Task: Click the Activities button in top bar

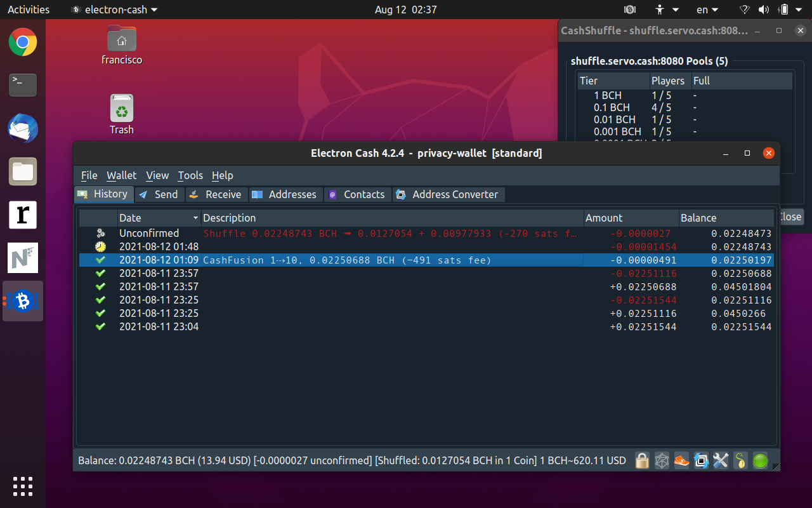Action: (29, 10)
